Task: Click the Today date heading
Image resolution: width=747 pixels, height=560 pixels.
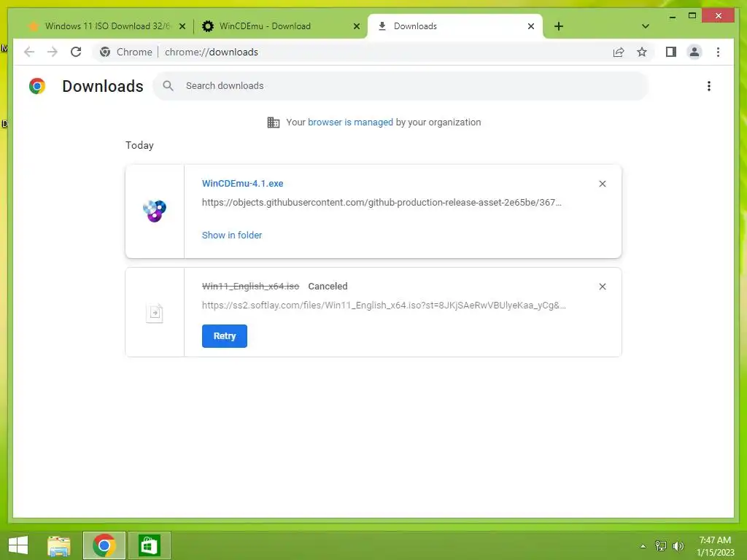Action: (x=139, y=146)
